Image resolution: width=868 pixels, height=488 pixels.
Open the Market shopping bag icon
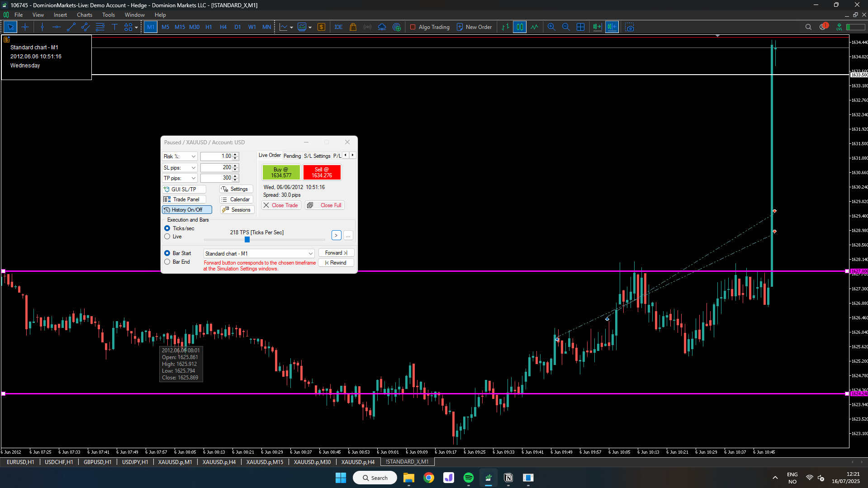[353, 27]
